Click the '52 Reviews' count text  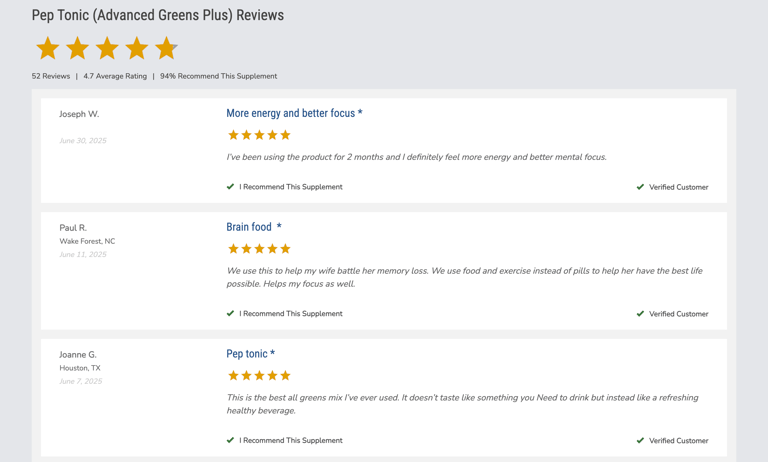51,76
